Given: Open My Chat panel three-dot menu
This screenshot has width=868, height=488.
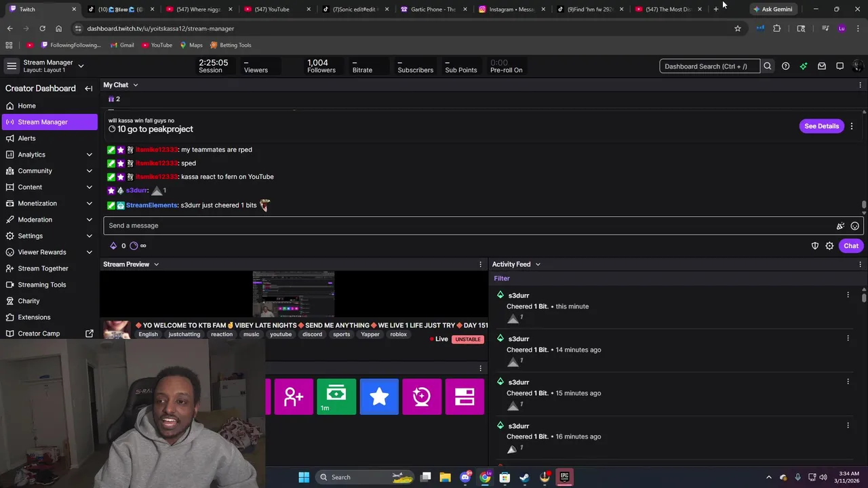Looking at the screenshot, I should [861, 85].
